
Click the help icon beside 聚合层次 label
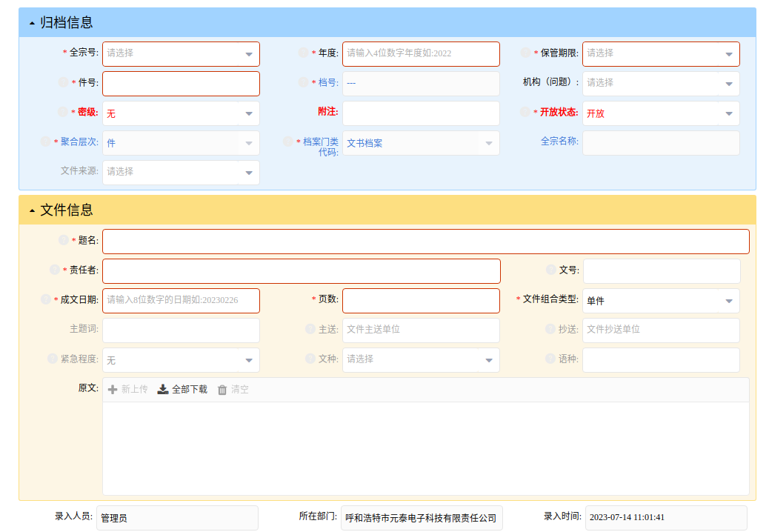point(46,142)
